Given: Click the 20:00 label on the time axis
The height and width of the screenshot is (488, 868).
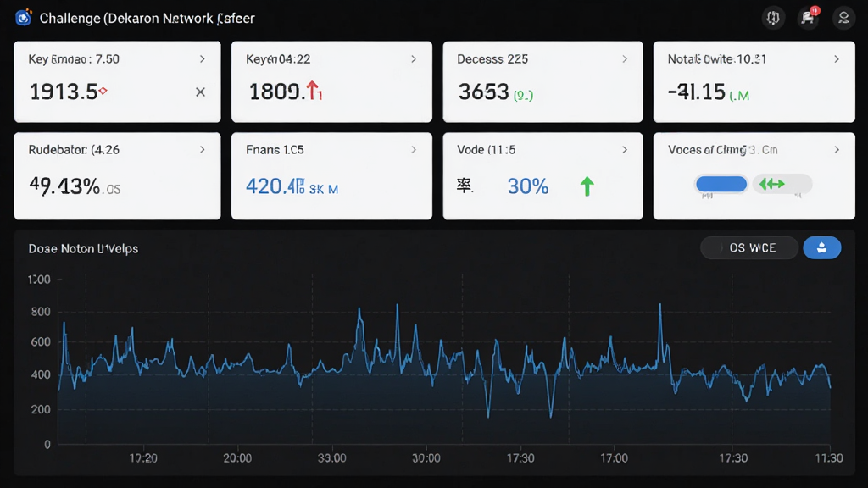Looking at the screenshot, I should (x=237, y=458).
